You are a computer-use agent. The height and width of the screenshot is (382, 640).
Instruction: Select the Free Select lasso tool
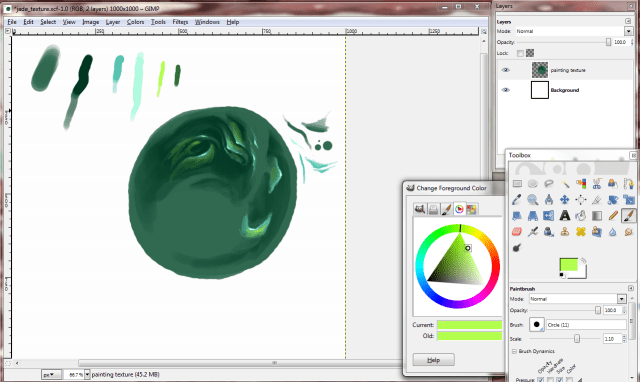click(x=549, y=184)
